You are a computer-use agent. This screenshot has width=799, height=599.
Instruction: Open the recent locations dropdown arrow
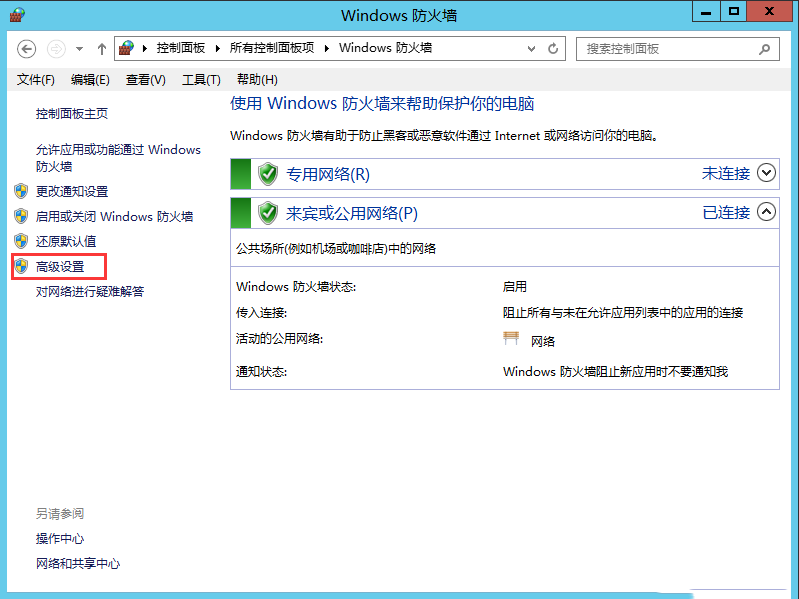(79, 49)
